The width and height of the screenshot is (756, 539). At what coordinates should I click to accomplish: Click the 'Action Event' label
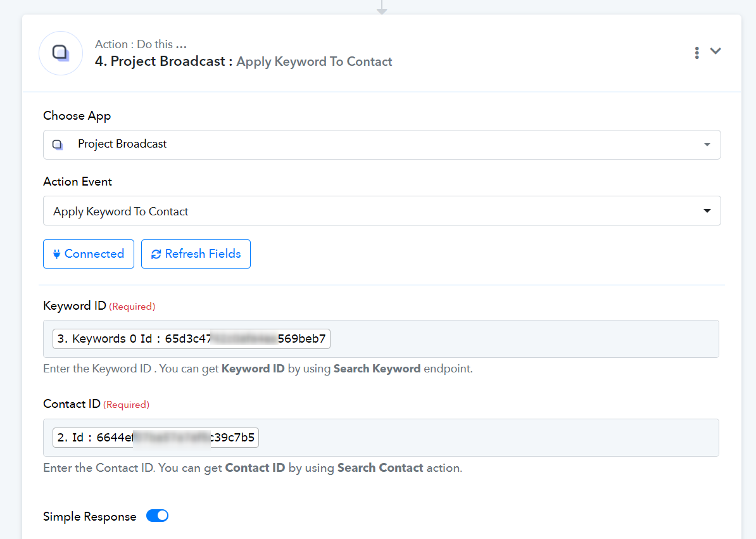[78, 182]
